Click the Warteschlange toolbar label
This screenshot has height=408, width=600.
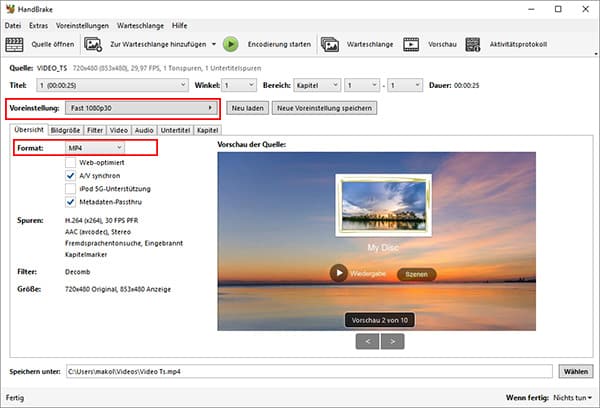tap(370, 44)
